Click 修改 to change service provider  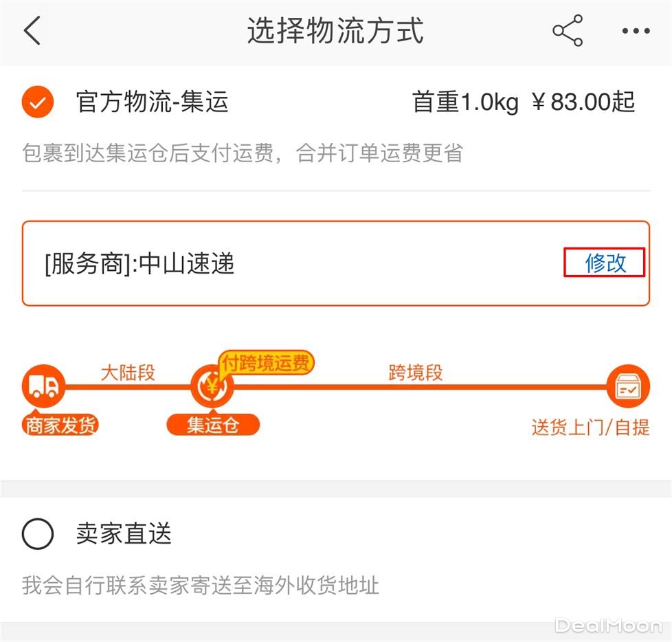click(605, 263)
